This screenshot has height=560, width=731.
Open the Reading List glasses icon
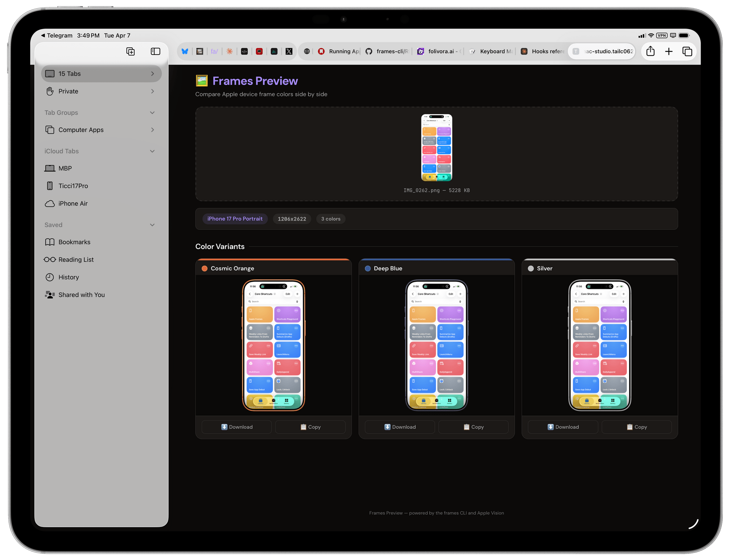click(50, 259)
